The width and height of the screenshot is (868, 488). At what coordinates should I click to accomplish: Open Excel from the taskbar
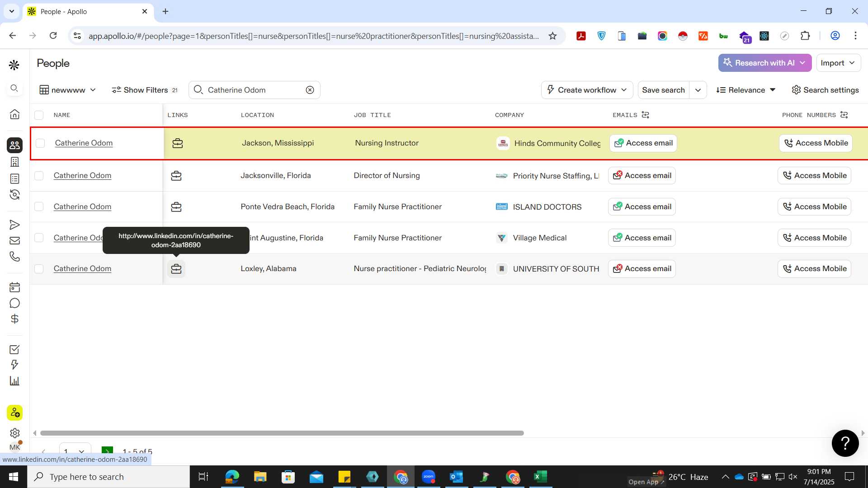pos(541,477)
